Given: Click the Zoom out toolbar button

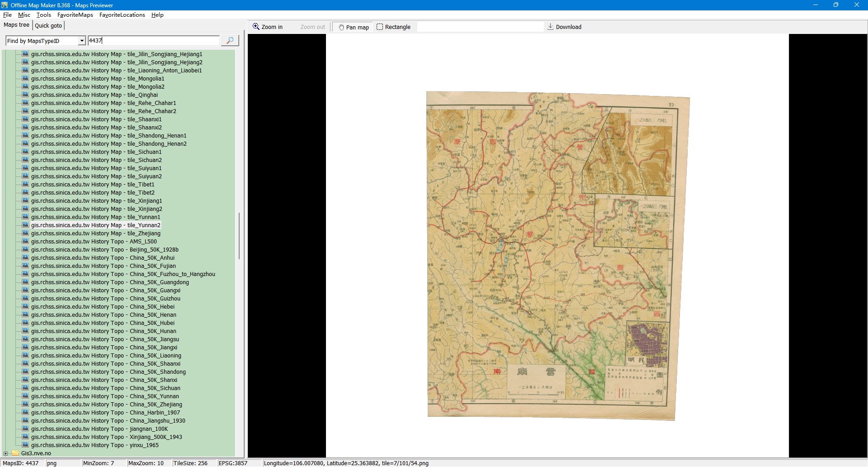Looking at the screenshot, I should click(312, 27).
